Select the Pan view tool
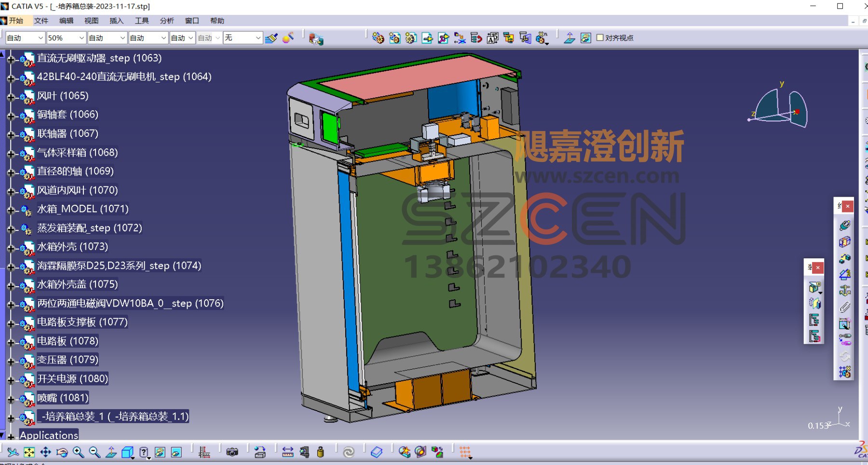The image size is (868, 465). (x=45, y=452)
